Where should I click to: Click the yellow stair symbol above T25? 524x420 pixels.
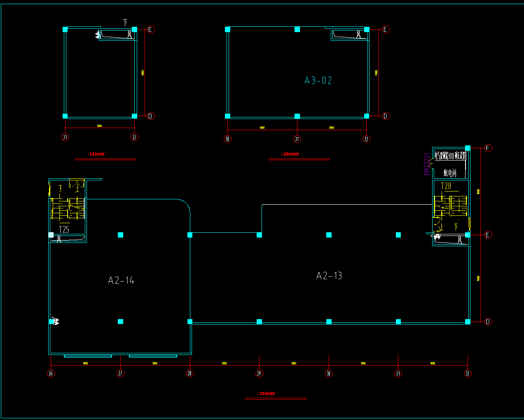point(68,208)
